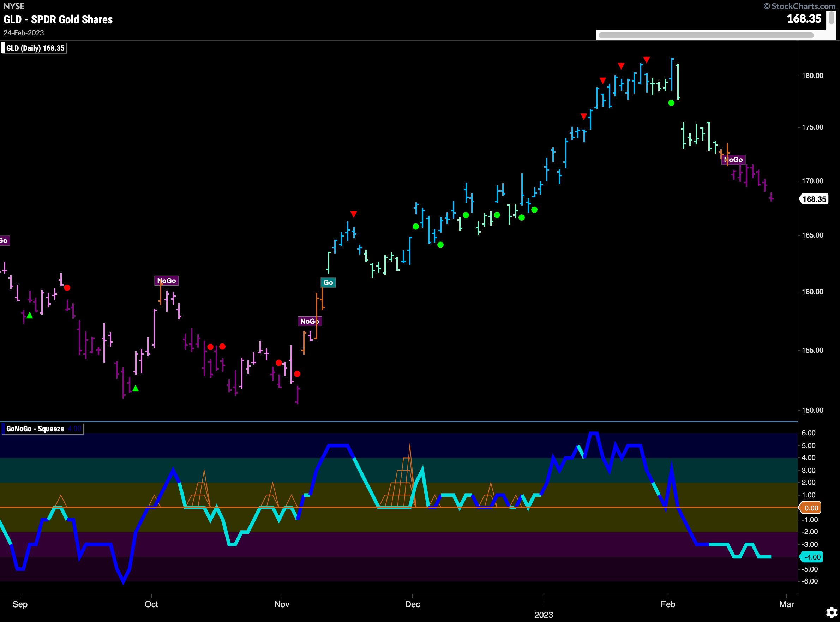840x622 pixels.
Task: Click the Sep month label on time axis
Action: pos(20,604)
